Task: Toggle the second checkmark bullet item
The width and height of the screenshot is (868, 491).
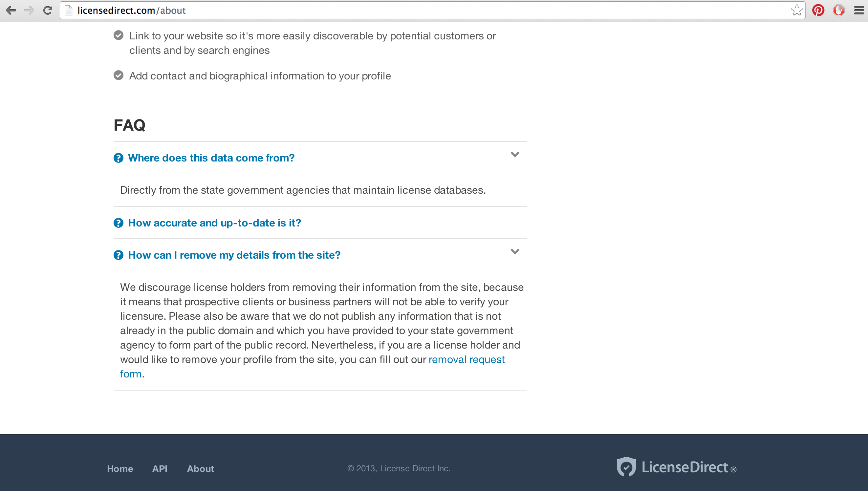Action: coord(119,75)
